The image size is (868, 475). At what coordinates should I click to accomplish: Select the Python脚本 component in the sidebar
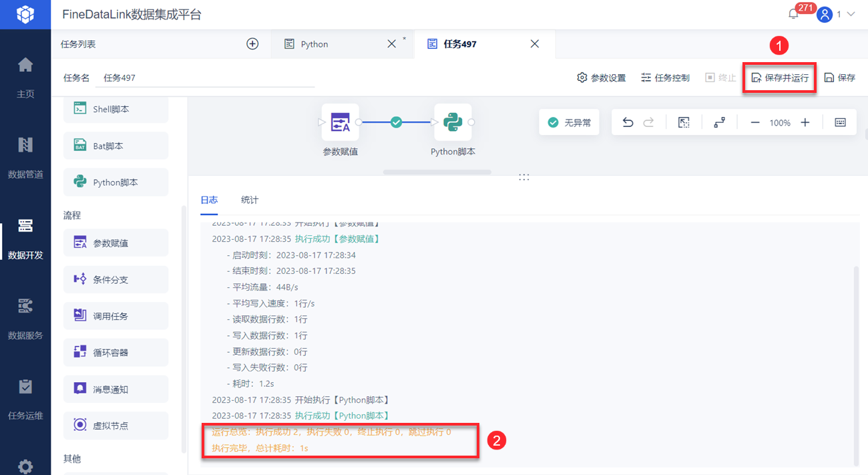click(x=115, y=182)
